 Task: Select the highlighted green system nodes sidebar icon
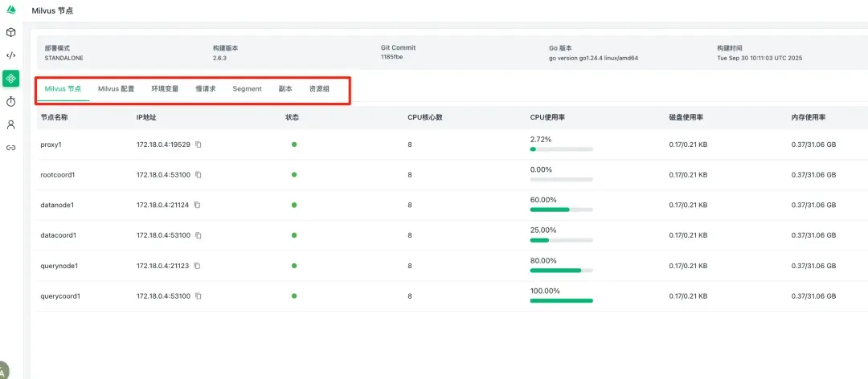click(x=10, y=79)
